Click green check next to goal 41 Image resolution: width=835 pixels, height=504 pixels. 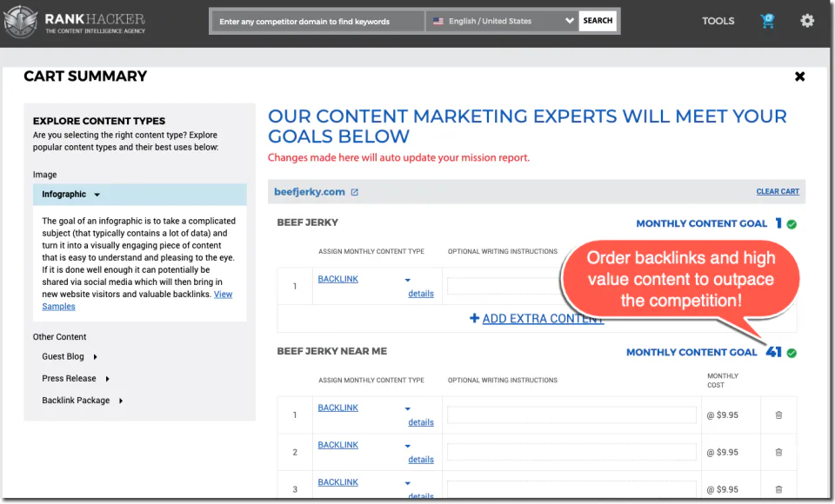click(792, 353)
